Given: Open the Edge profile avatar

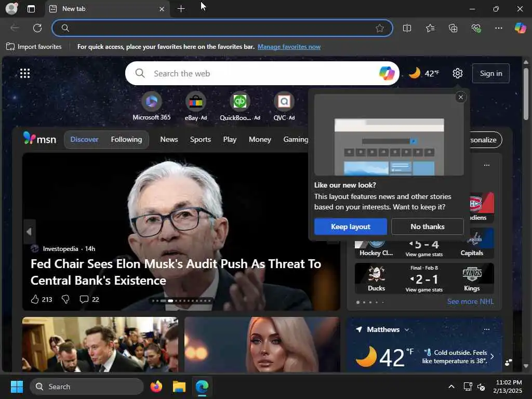Looking at the screenshot, I should pyautogui.click(x=11, y=8).
